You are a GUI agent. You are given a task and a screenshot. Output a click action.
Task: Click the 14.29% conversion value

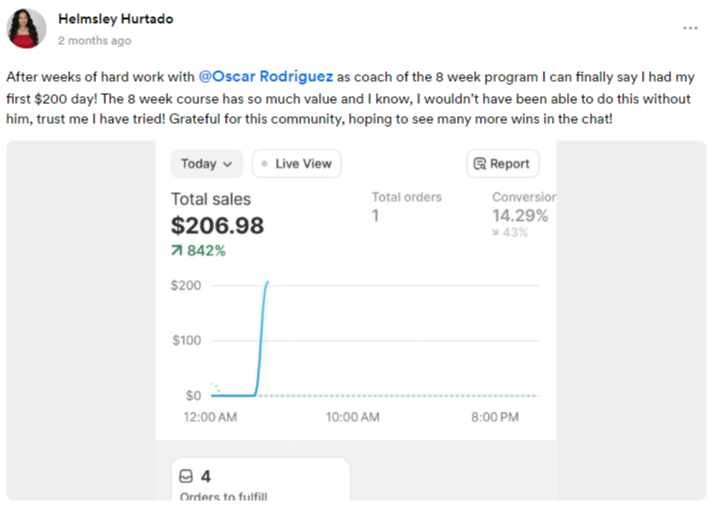click(520, 215)
